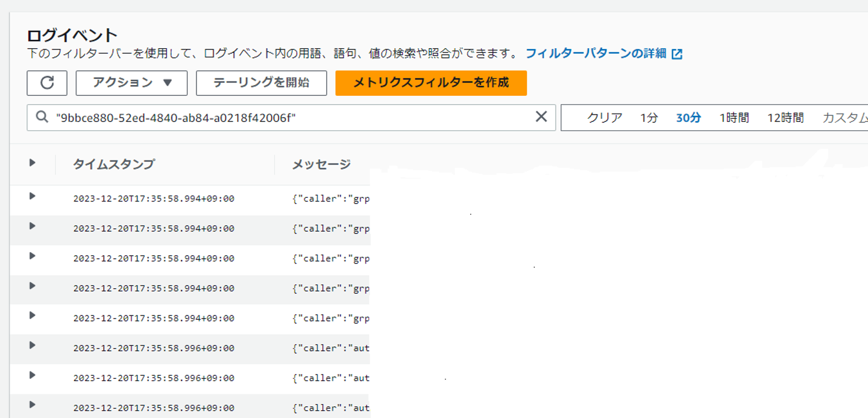Open the アクション dropdown menu
Image resolution: width=868 pixels, height=418 pixels.
click(131, 83)
